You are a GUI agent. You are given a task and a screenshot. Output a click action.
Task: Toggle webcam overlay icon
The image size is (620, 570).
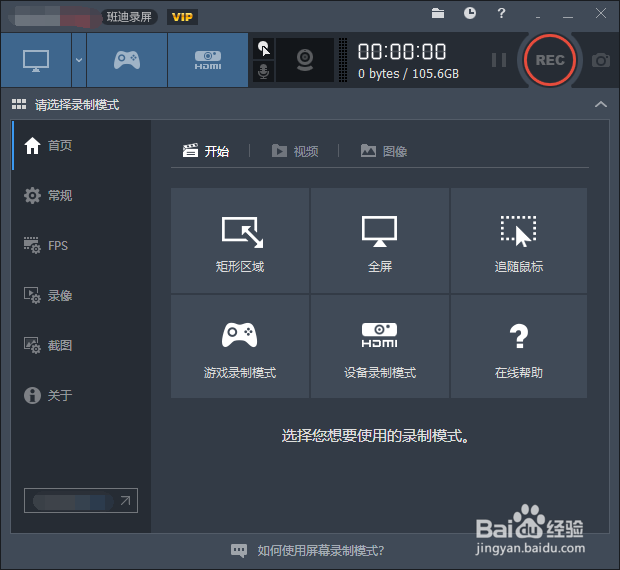coord(305,60)
